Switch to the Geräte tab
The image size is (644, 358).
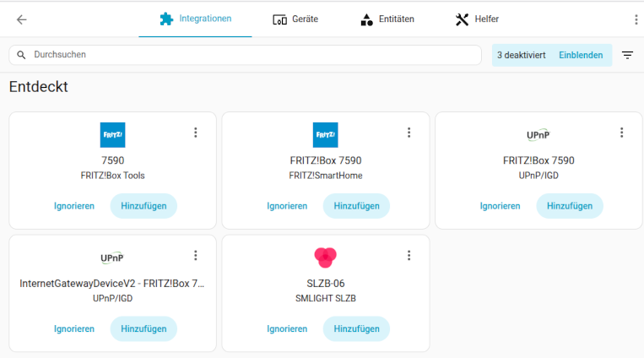(295, 19)
